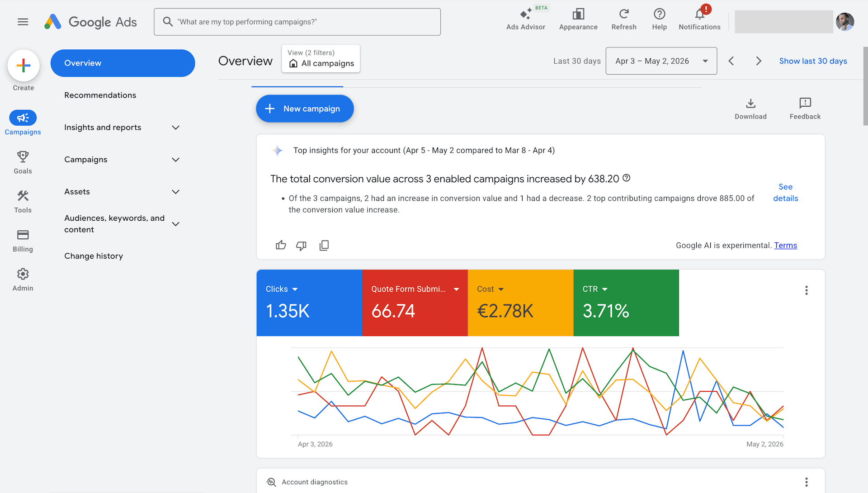Expand the Assets section
This screenshot has height=493, width=868.
(122, 192)
